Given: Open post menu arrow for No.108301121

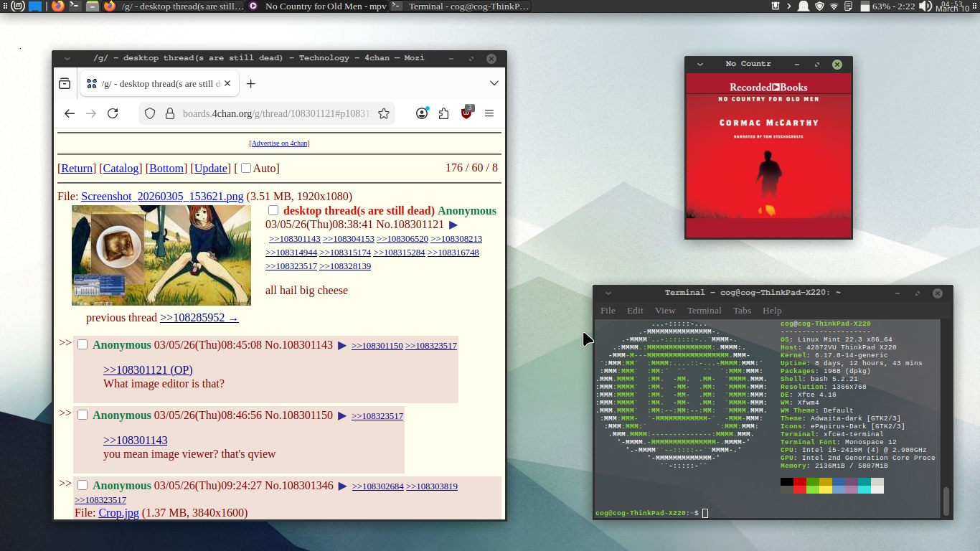Looking at the screenshot, I should click(x=453, y=225).
